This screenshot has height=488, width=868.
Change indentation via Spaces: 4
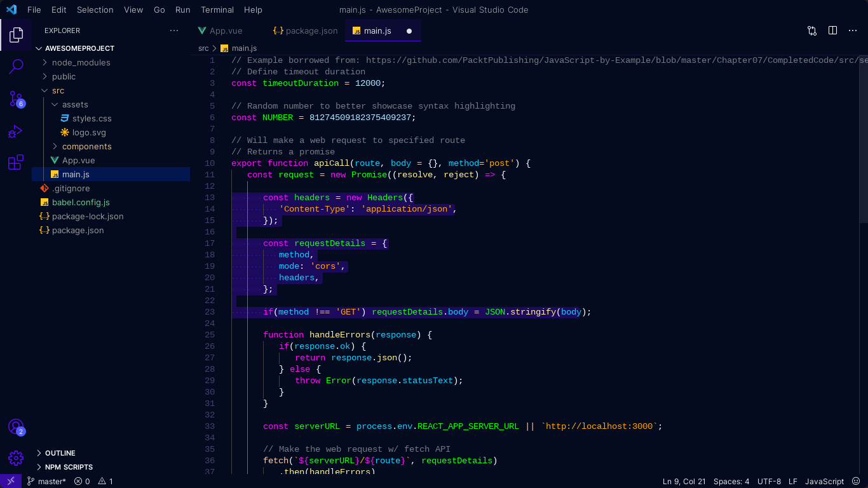click(731, 481)
